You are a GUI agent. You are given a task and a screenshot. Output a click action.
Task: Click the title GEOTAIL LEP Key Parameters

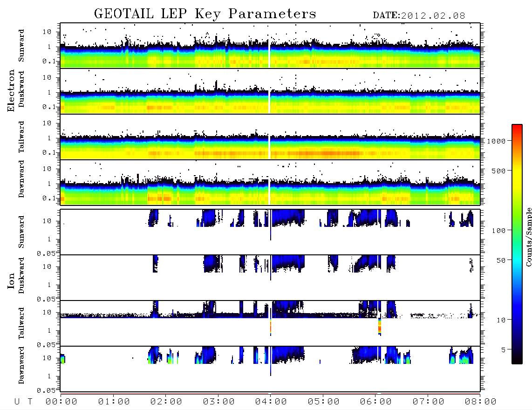point(205,14)
